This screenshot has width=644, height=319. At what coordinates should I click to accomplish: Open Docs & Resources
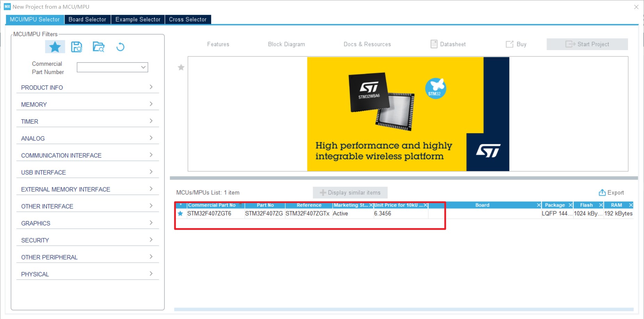click(x=367, y=44)
